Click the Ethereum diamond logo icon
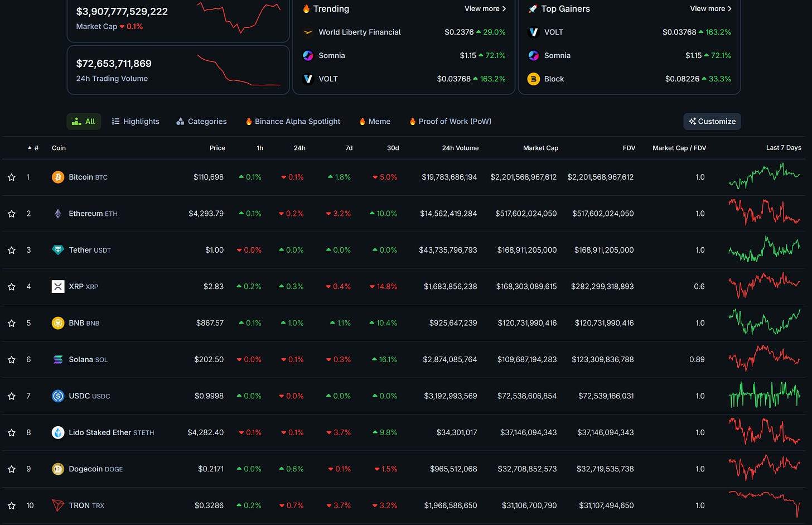The image size is (812, 525). (x=58, y=214)
